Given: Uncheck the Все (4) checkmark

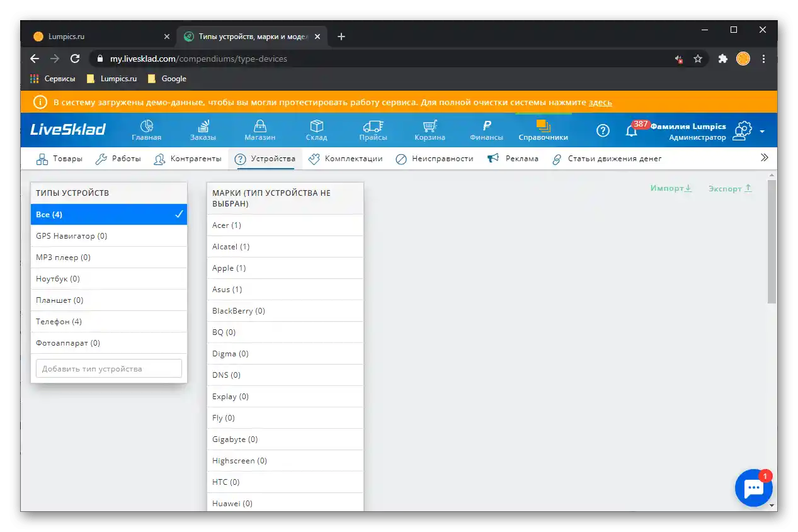Looking at the screenshot, I should pos(178,214).
